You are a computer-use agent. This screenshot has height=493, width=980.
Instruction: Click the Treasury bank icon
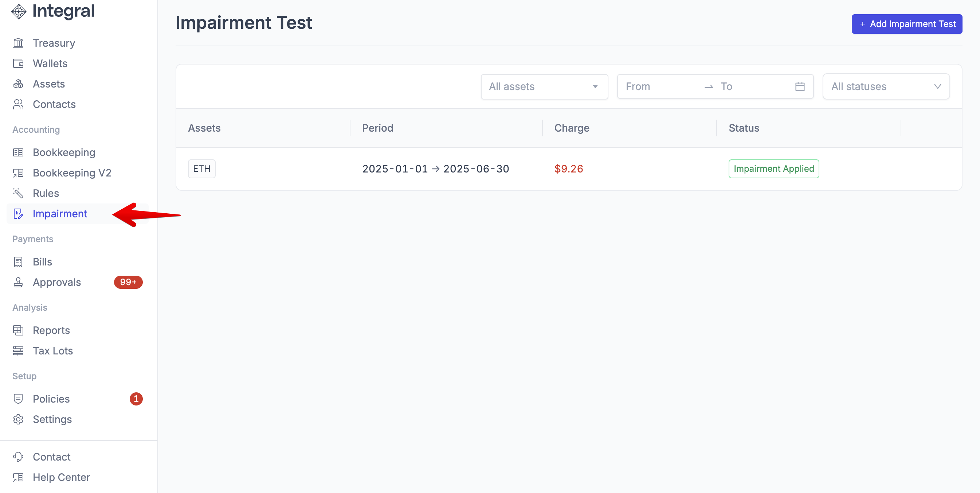[18, 43]
